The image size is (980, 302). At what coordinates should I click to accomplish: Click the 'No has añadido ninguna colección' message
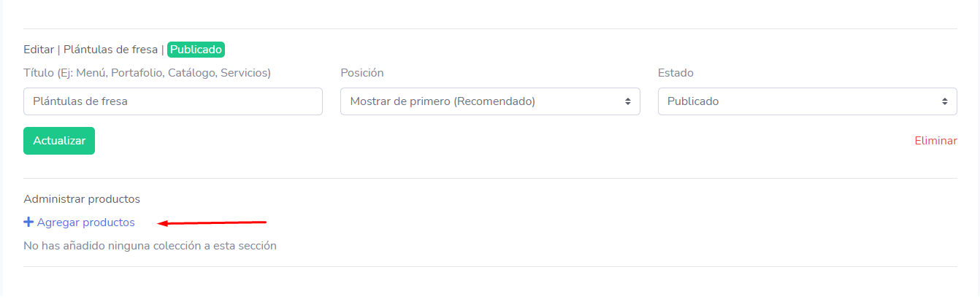tap(150, 246)
